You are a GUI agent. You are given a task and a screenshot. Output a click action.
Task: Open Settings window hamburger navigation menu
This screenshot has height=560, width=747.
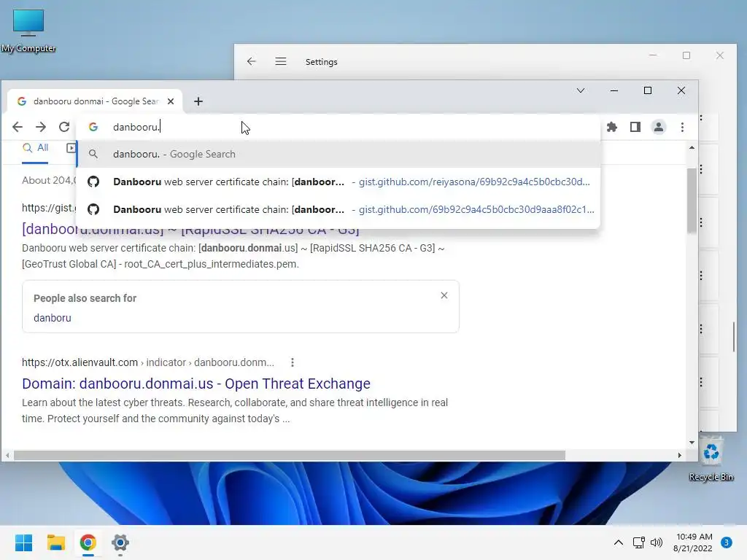point(281,61)
